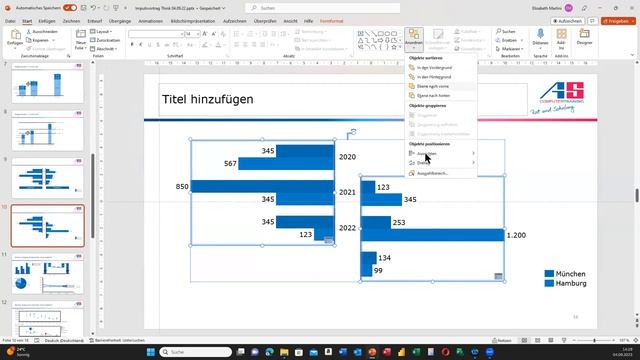The height and width of the screenshot is (360, 640).
Task: Switch to Normal view icon in status bar
Action: [x=524, y=340]
